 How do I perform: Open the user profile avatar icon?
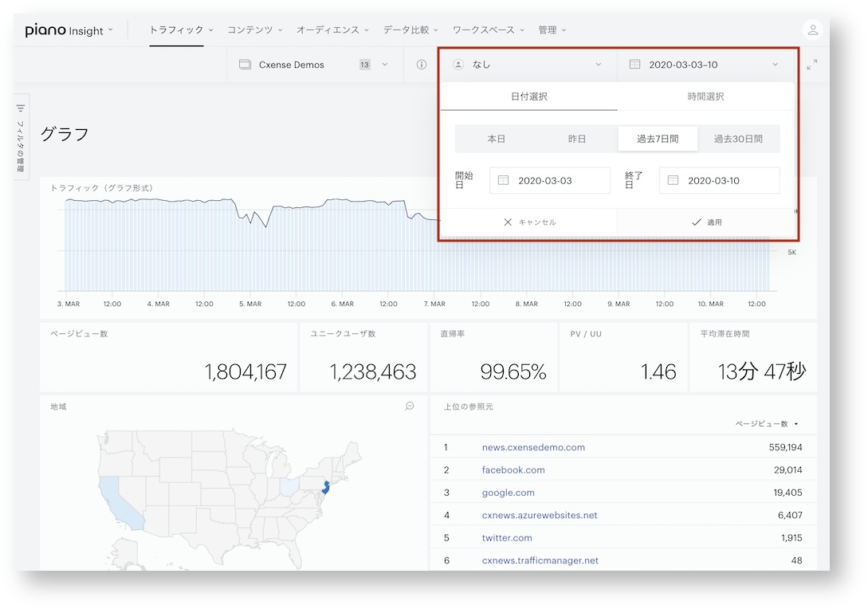[x=812, y=30]
